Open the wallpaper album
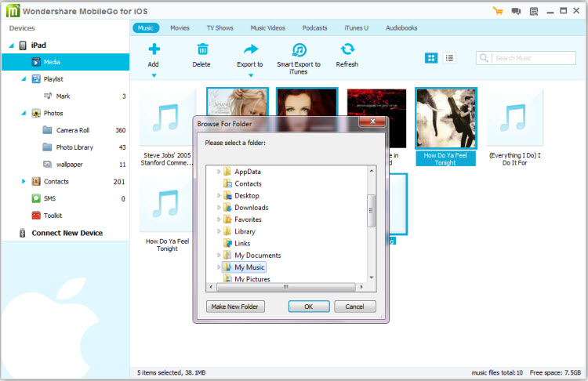Screen dimensions: 588x381 click(x=69, y=165)
